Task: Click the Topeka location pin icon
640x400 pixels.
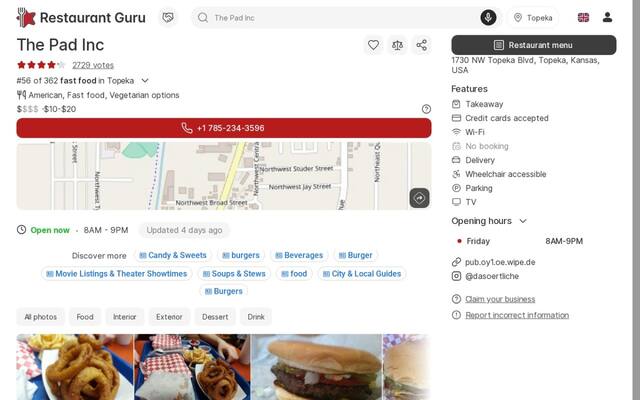Action: click(518, 18)
